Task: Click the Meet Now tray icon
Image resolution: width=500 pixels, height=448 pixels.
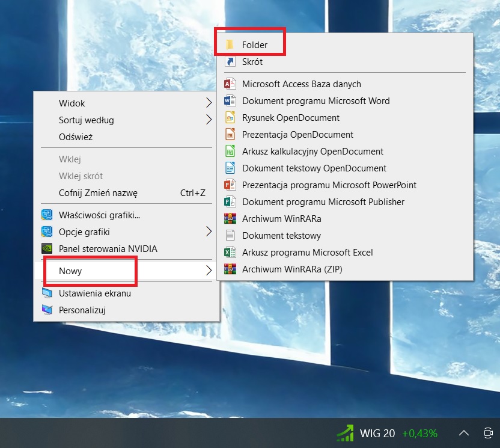Action: (488, 433)
